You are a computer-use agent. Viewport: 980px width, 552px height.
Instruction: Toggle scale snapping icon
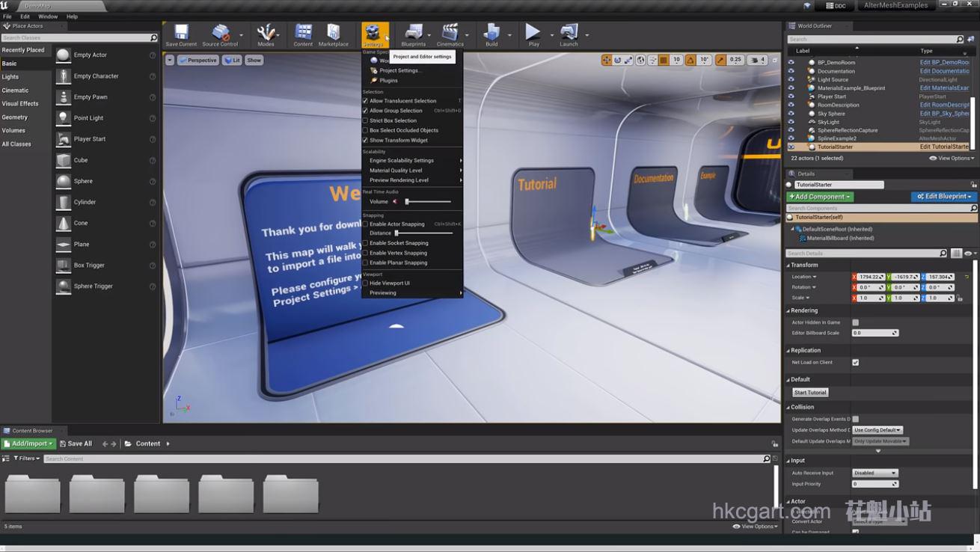(x=720, y=60)
